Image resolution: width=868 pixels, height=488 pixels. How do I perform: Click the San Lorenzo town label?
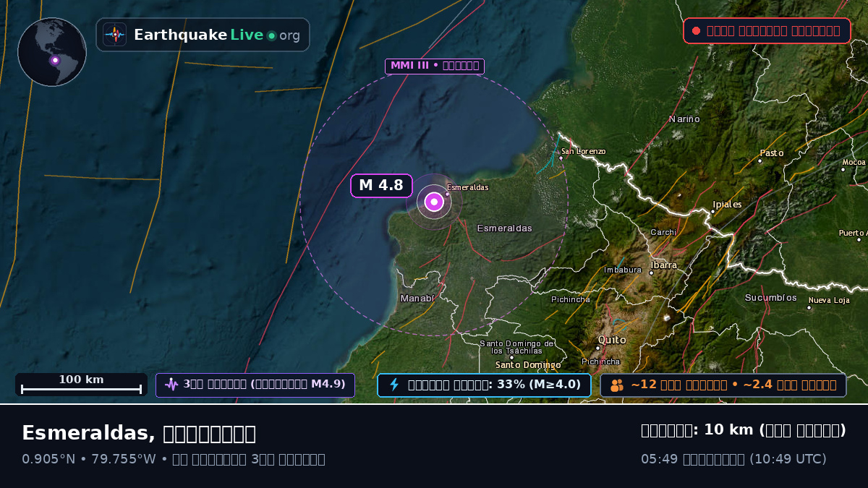click(583, 151)
